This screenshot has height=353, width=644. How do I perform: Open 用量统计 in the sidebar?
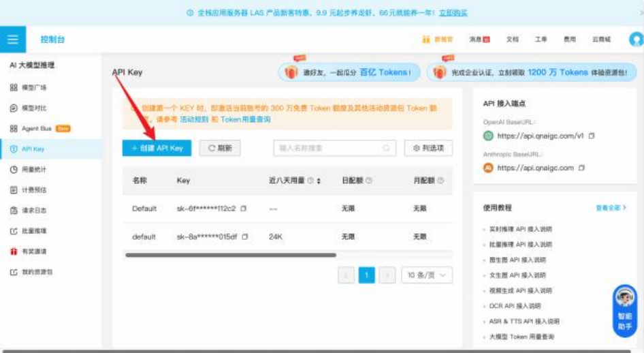(28, 169)
